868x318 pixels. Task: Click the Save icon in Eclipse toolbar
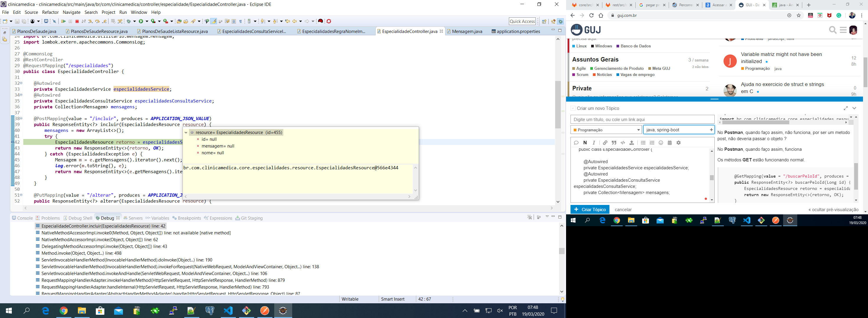pyautogui.click(x=17, y=21)
